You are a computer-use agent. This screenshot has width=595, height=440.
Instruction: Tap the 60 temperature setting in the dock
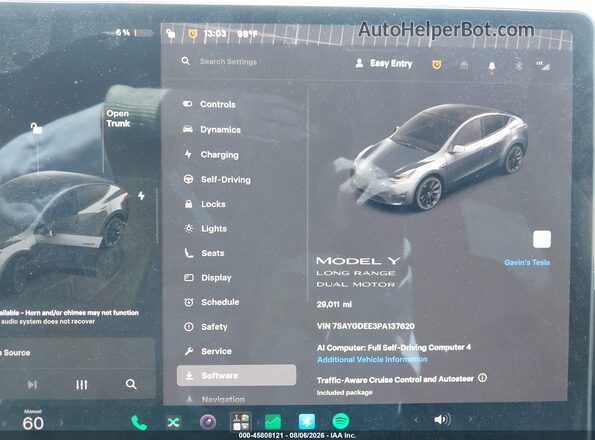(33, 423)
